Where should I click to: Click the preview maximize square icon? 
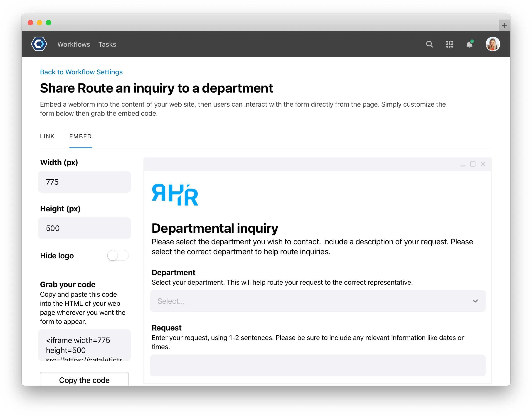[473, 164]
